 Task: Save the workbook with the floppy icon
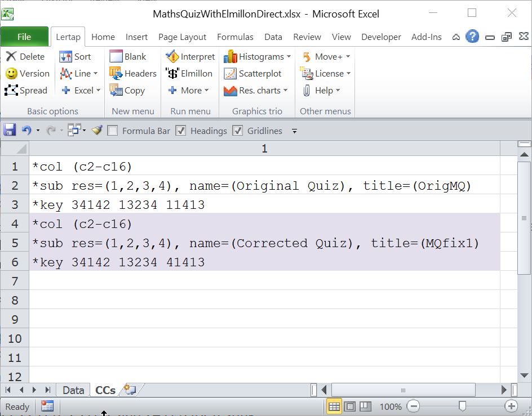coord(10,130)
